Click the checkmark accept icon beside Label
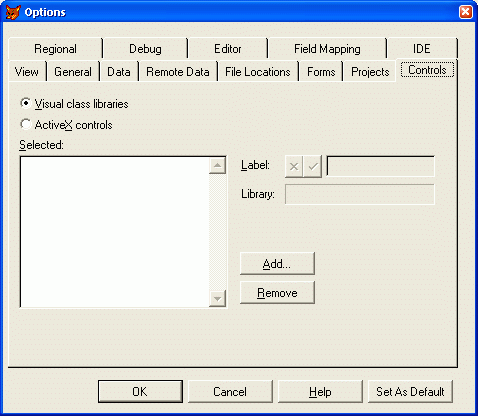Image resolution: width=478 pixels, height=416 pixels. pyautogui.click(x=312, y=166)
